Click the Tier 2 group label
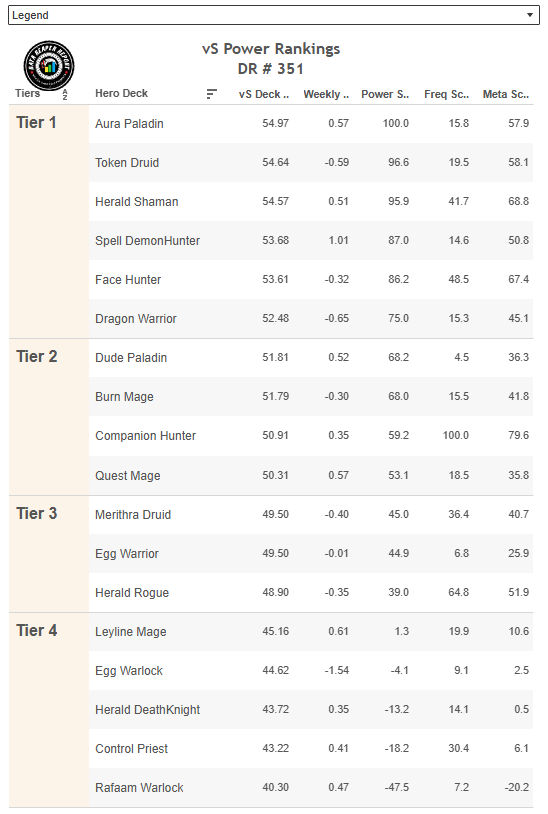Screen dimensions: 548x814 point(36,357)
